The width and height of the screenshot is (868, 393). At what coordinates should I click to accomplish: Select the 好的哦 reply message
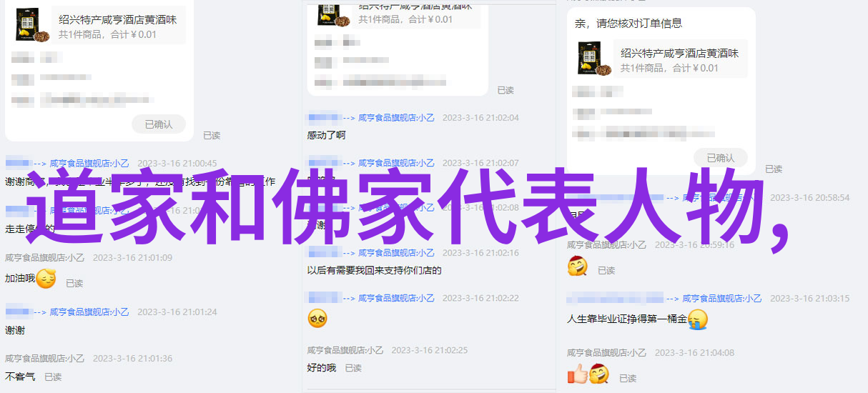(322, 368)
